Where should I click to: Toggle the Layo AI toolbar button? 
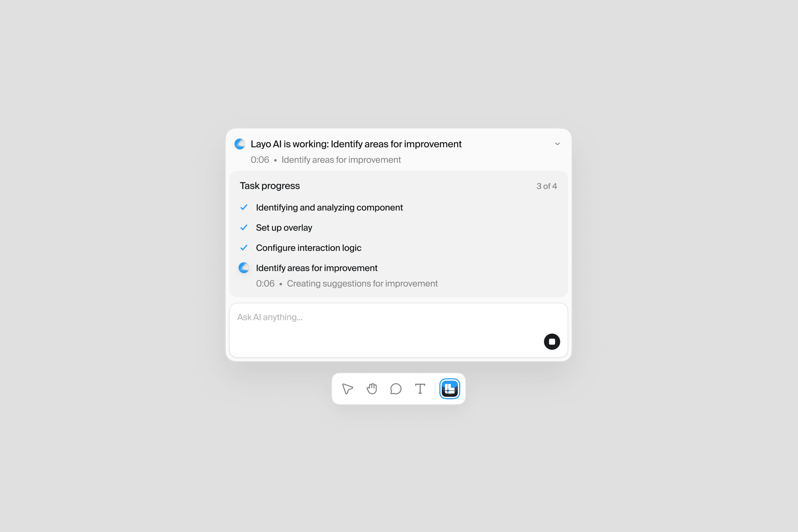coord(450,389)
